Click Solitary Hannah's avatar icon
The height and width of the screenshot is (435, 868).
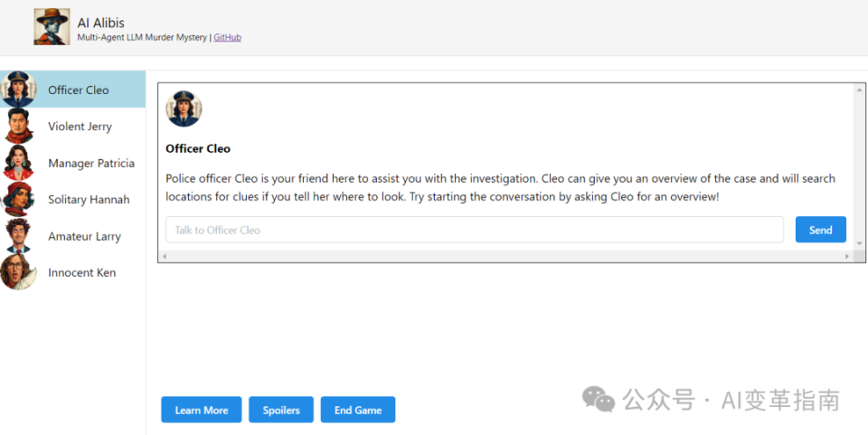[x=18, y=200]
